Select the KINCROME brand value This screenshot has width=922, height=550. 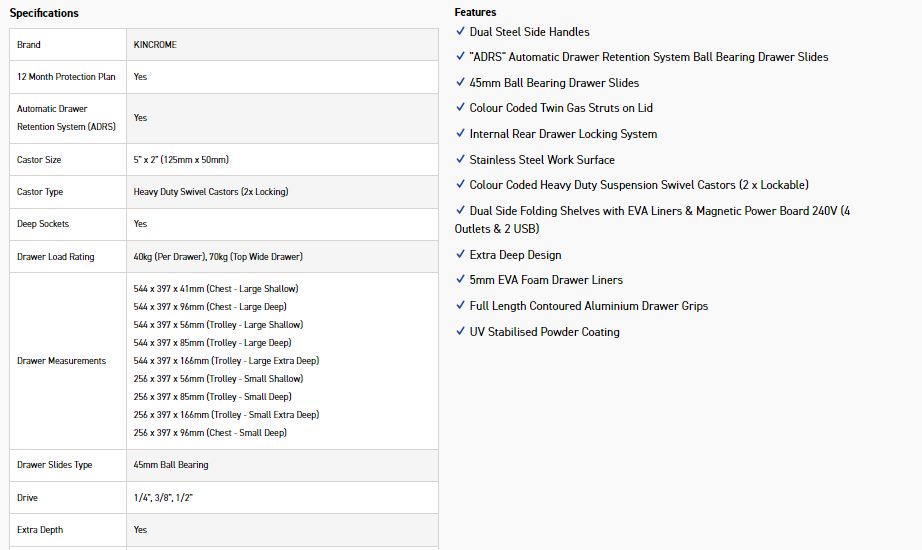155,45
